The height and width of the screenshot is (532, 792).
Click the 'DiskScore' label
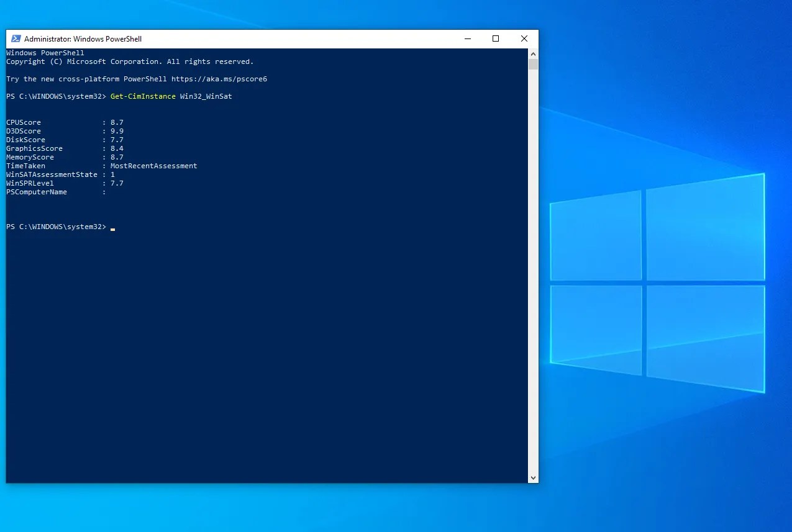[25, 140]
